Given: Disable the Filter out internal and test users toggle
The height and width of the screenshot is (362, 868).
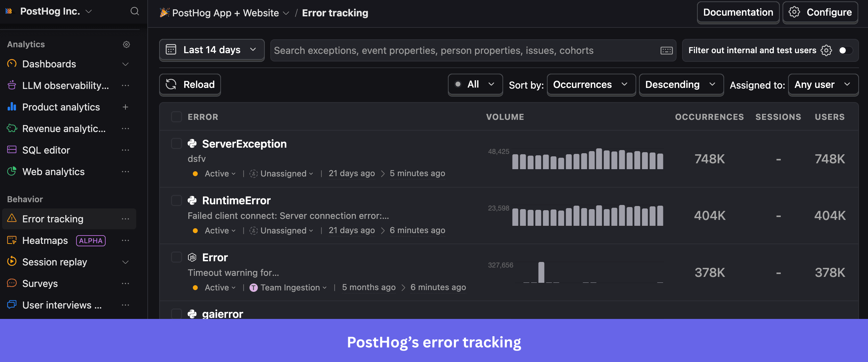Looking at the screenshot, I should (x=845, y=50).
